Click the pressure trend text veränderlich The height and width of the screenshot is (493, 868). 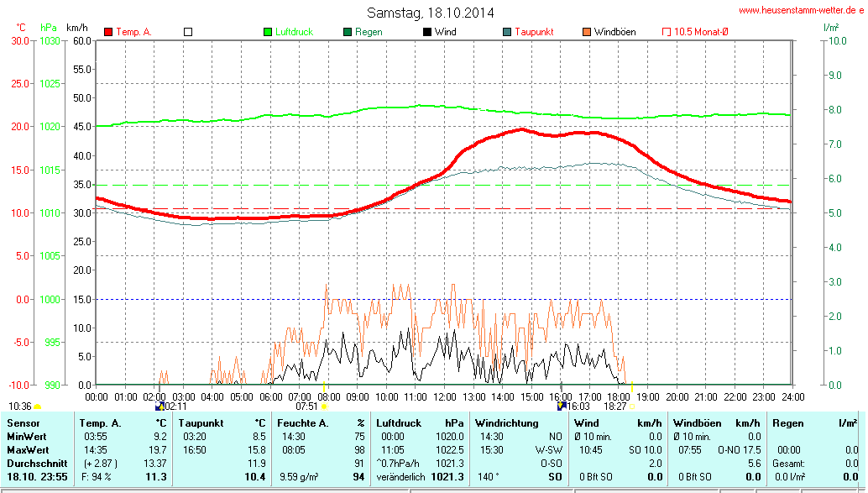tap(400, 477)
